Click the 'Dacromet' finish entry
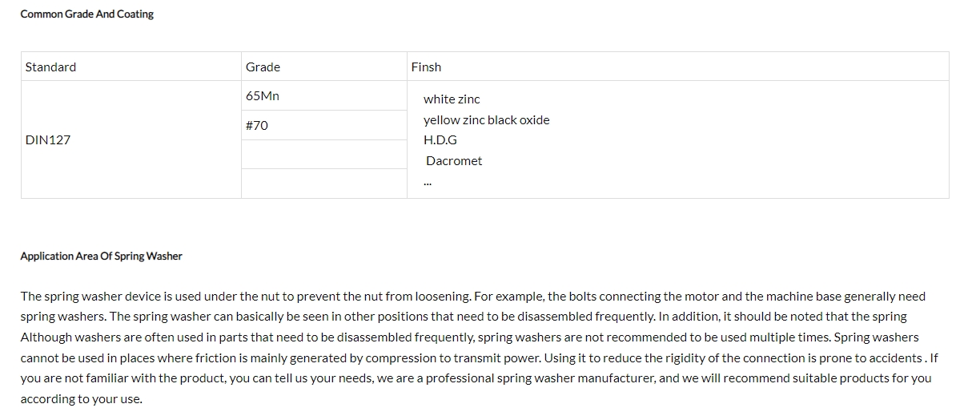The image size is (980, 416). click(454, 161)
